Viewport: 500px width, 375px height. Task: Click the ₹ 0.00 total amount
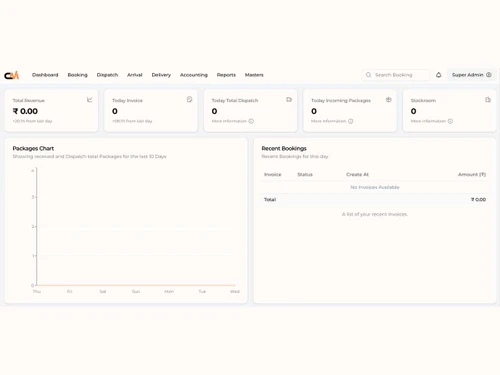click(x=478, y=199)
